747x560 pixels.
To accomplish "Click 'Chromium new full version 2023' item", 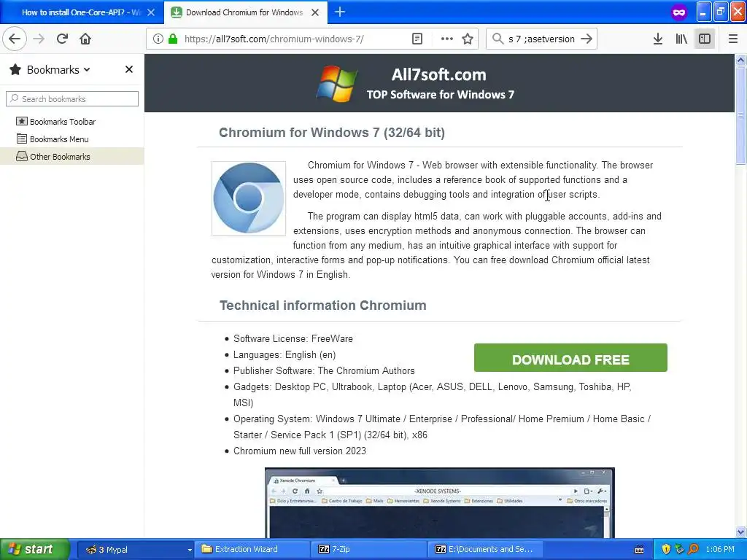I will pos(300,451).
